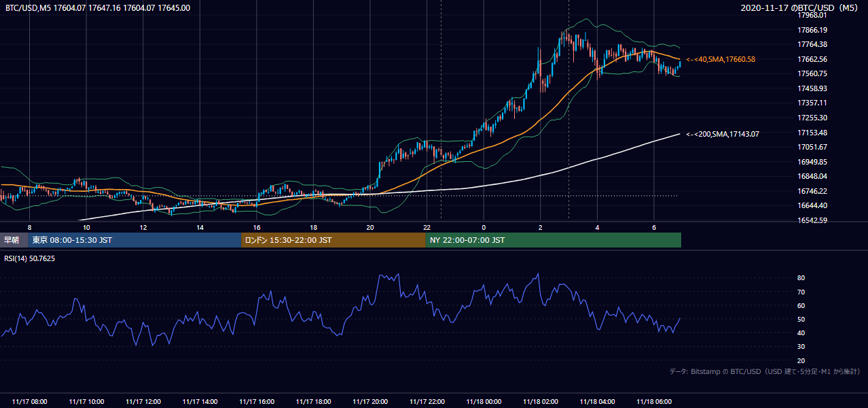This screenshot has width=868, height=408.
Task: Click the RSI(14) 50.7625 indicator label
Action: tap(30, 258)
